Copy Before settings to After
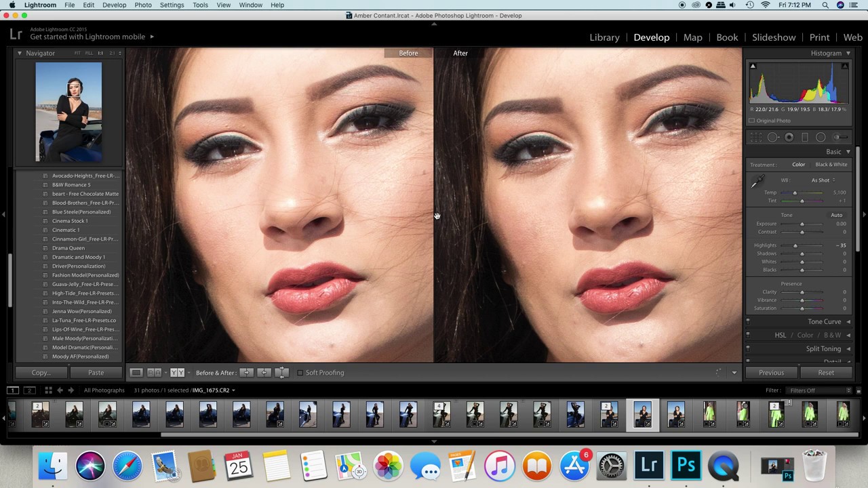This screenshot has width=868, height=488. pos(246,373)
